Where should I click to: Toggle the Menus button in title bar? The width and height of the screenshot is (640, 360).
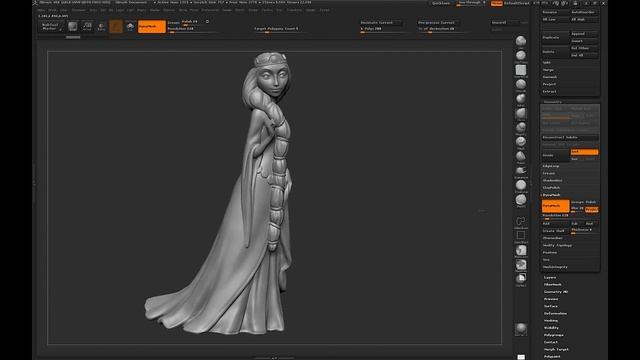497,3
